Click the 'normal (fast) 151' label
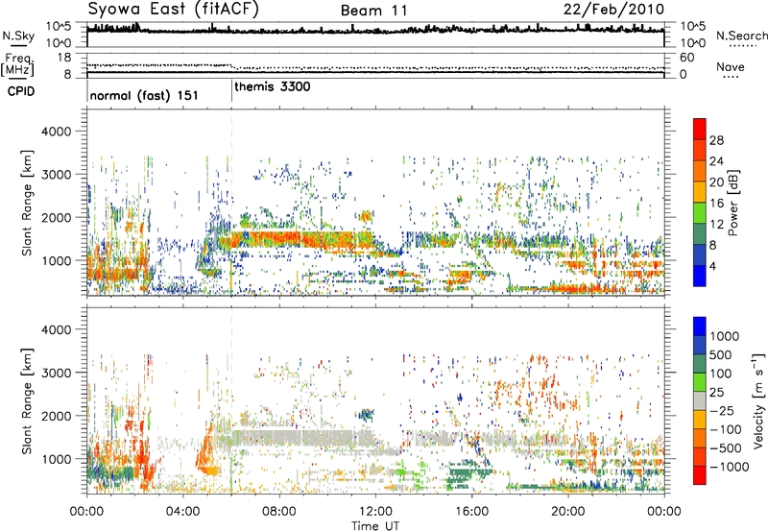Screen dimensions: 768x532 click(144, 95)
